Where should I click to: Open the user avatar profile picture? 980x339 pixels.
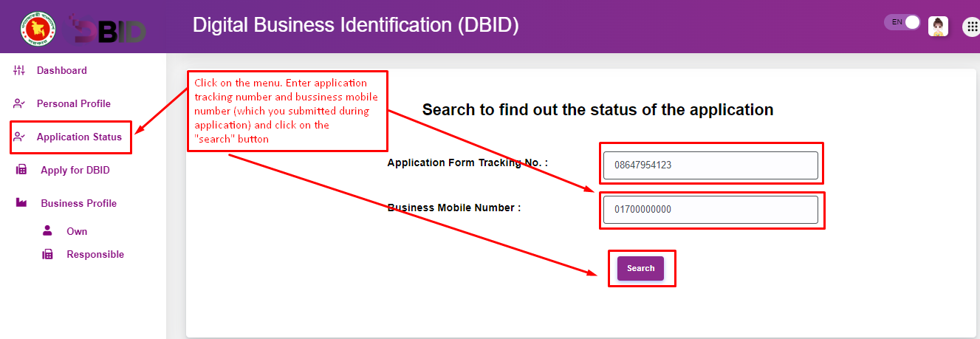(938, 27)
